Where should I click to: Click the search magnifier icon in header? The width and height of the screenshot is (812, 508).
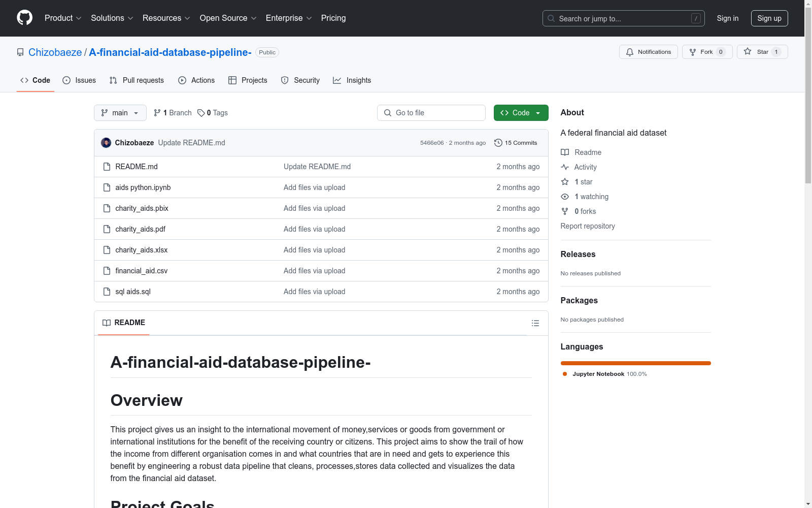551,18
